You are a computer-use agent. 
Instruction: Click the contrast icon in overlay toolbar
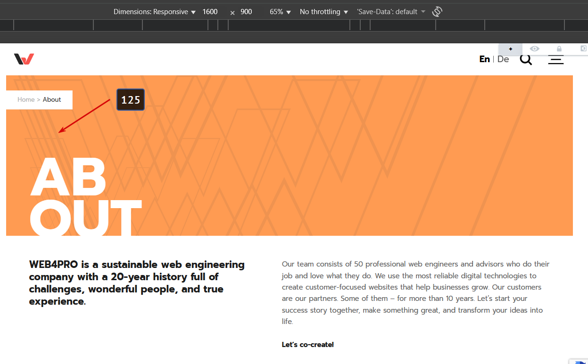pos(583,49)
